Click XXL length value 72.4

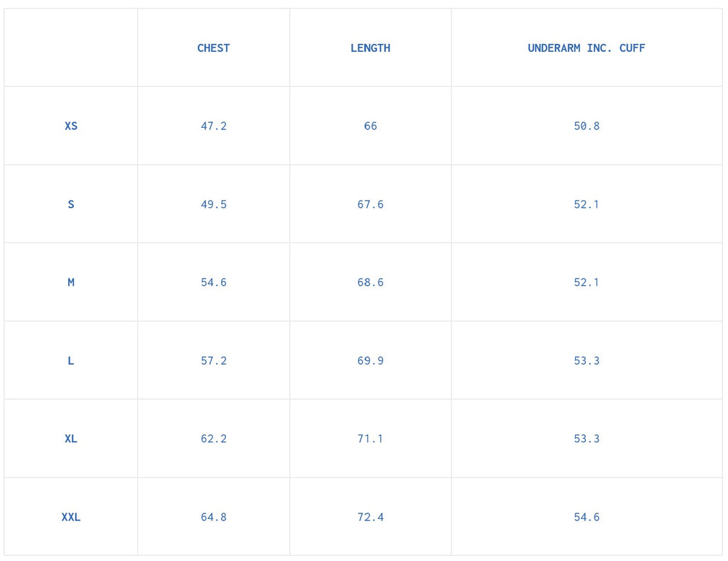(370, 517)
